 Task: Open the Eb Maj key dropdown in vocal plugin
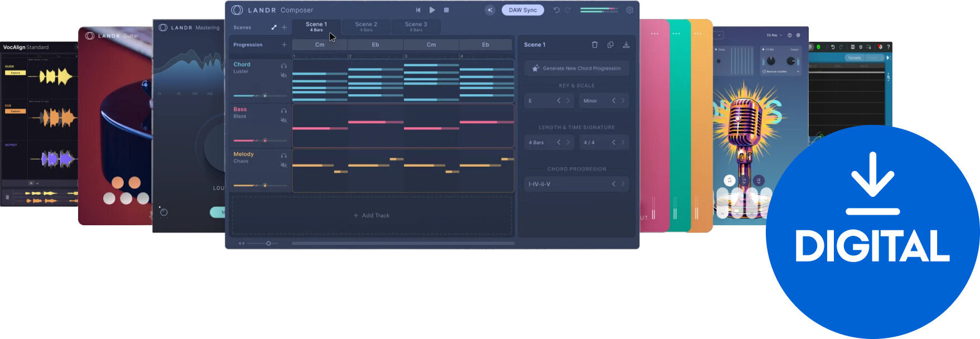(x=774, y=35)
